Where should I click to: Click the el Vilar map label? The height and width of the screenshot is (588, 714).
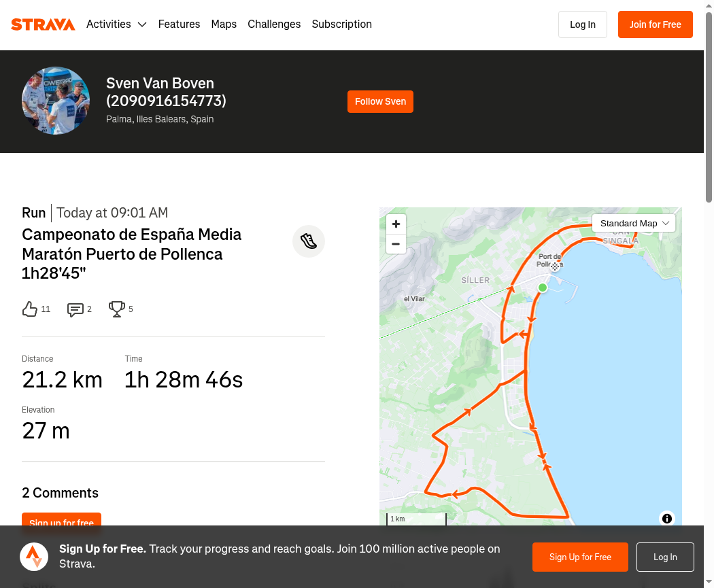tap(414, 299)
